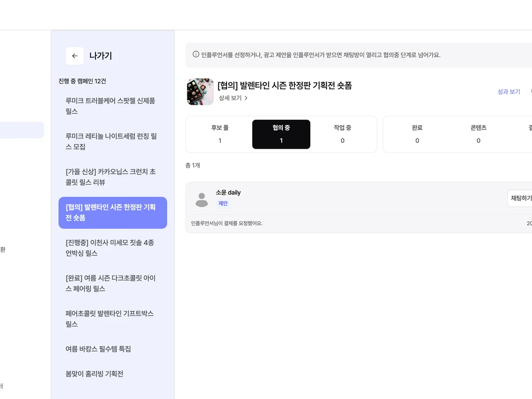This screenshot has height=399, width=532.
Task: Open 여름 바캉스 필수템 특집 campaign
Action: pos(113,349)
